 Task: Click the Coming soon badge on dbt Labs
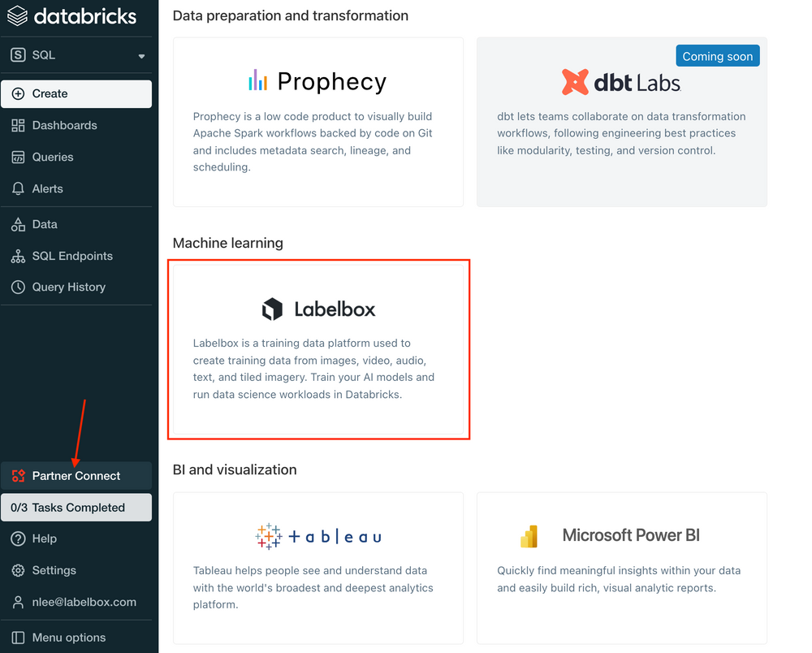point(718,56)
